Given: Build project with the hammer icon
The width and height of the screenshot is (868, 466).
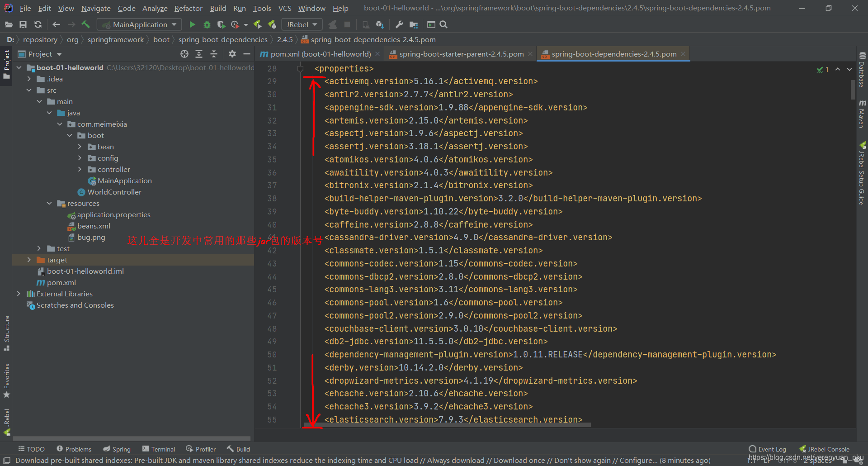Looking at the screenshot, I should 85,24.
